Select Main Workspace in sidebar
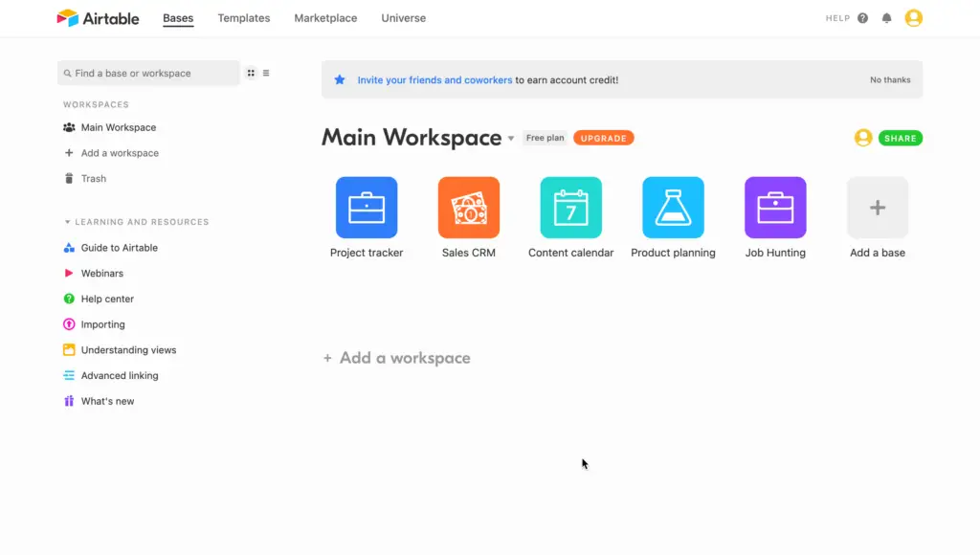Image resolution: width=980 pixels, height=555 pixels. coord(118,127)
